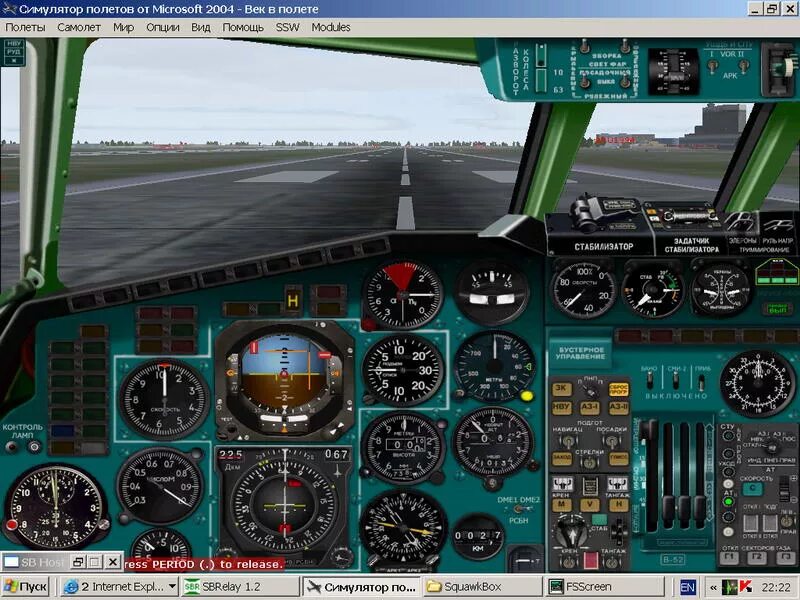800x600 pixels.
Task: Click the right-side heading compass gauge
Action: (x=758, y=383)
